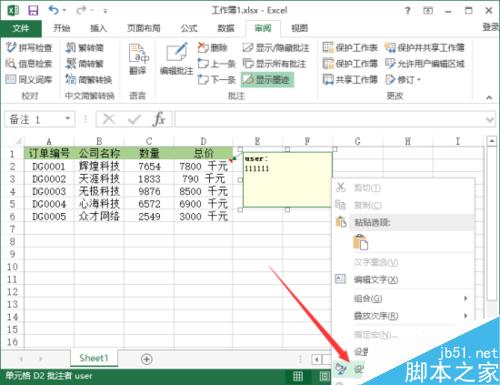500x385 pixels.
Task: Open ribbon display options button
Action: [x=428, y=11]
